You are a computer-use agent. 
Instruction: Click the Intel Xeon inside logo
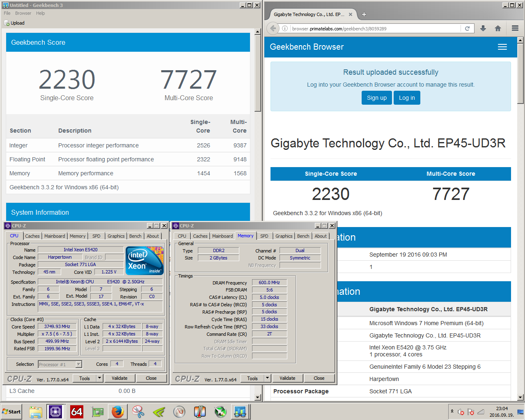point(145,260)
